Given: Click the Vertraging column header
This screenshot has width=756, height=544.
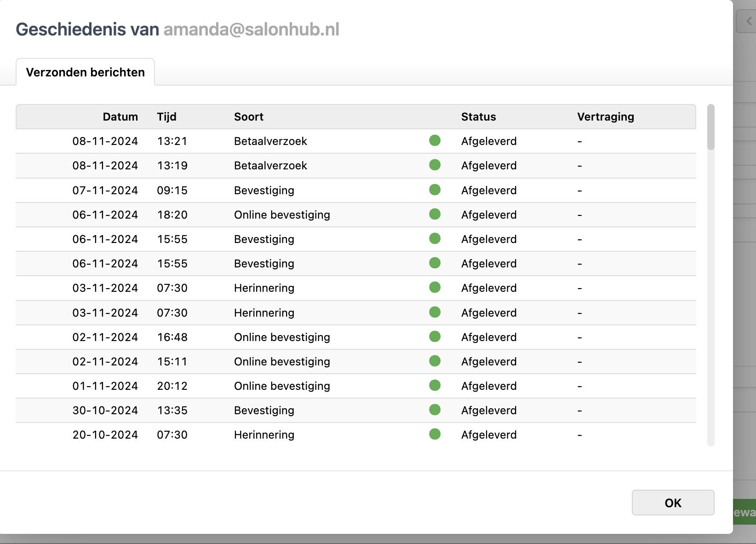Looking at the screenshot, I should [605, 117].
